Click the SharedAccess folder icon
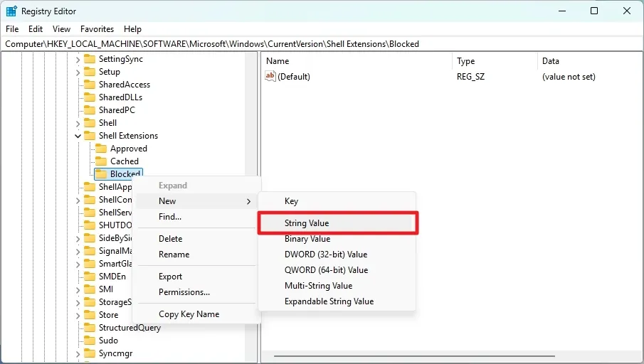The width and height of the screenshot is (644, 364). (90, 85)
